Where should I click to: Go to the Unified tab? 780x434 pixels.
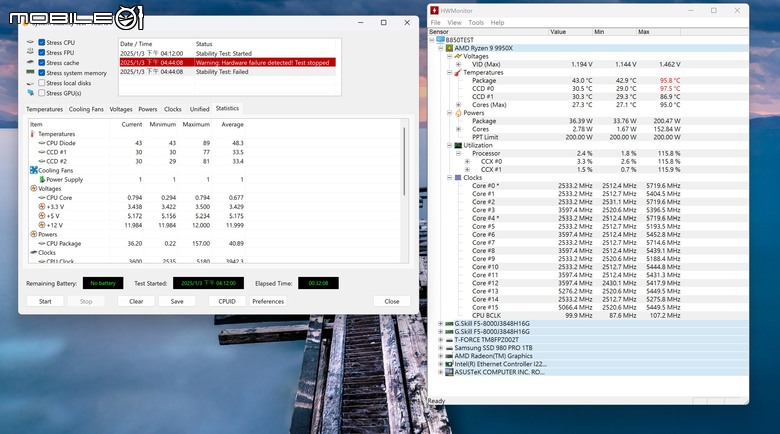click(199, 109)
